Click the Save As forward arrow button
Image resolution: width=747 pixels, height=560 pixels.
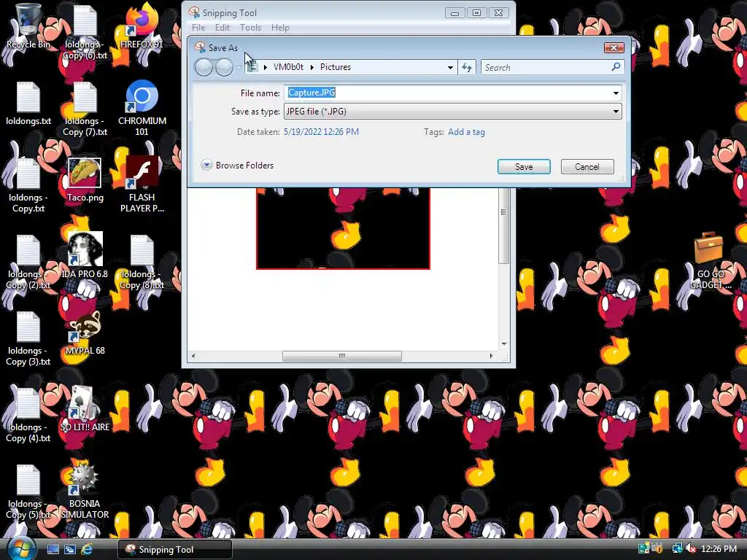click(x=224, y=67)
